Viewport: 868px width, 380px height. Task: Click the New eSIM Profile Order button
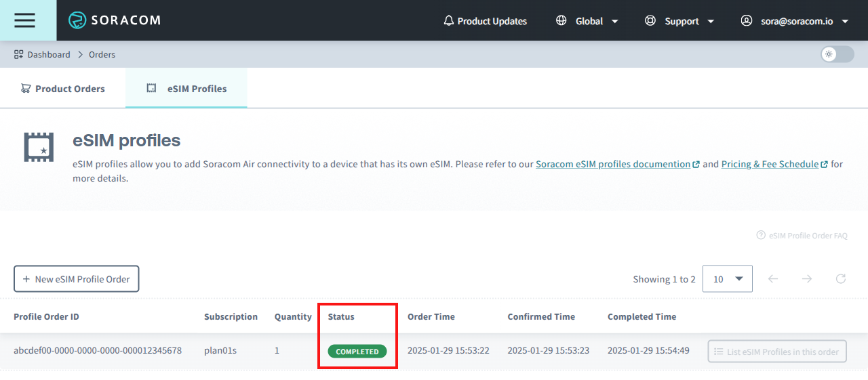click(x=77, y=279)
